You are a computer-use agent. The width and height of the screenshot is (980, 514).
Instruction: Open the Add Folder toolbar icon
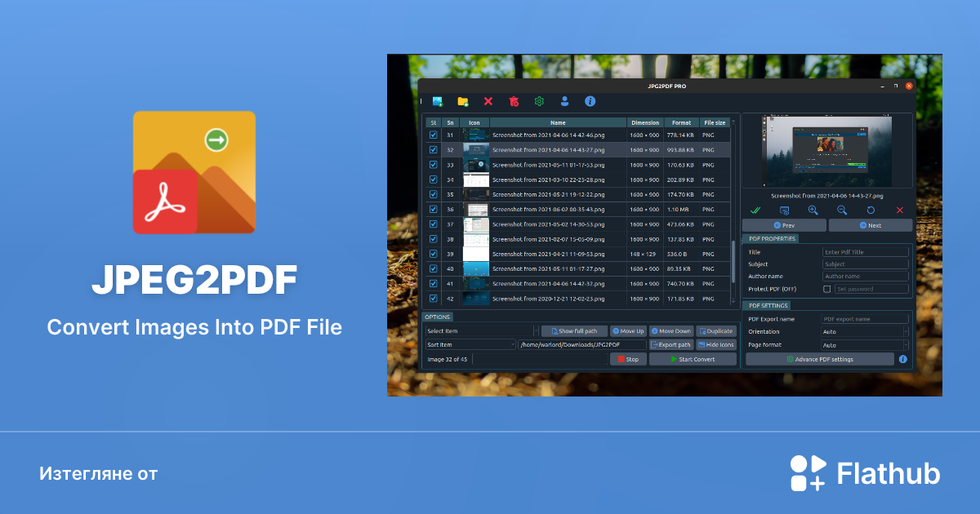462,101
